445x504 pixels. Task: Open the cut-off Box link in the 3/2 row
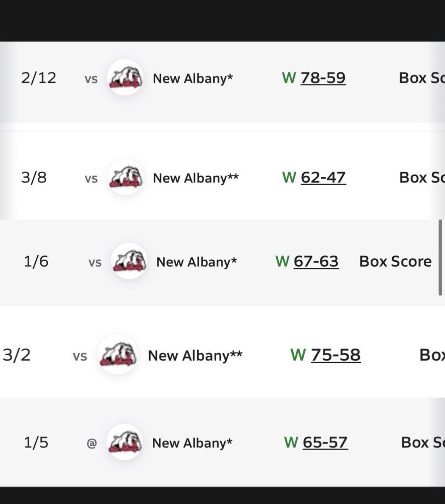click(x=432, y=355)
